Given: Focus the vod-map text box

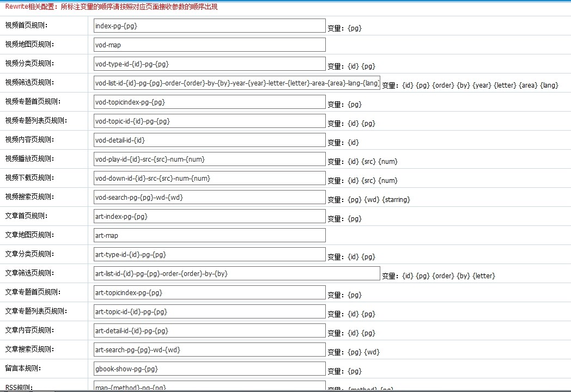Looking at the screenshot, I should 209,45.
